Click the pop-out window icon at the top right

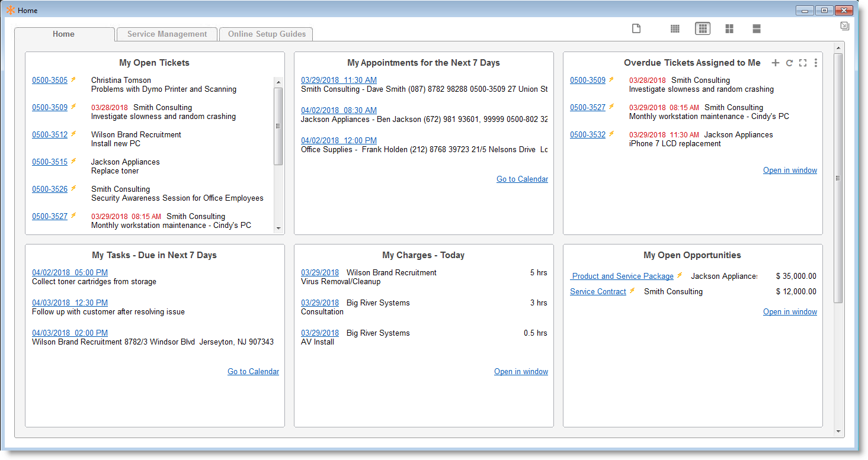(844, 26)
